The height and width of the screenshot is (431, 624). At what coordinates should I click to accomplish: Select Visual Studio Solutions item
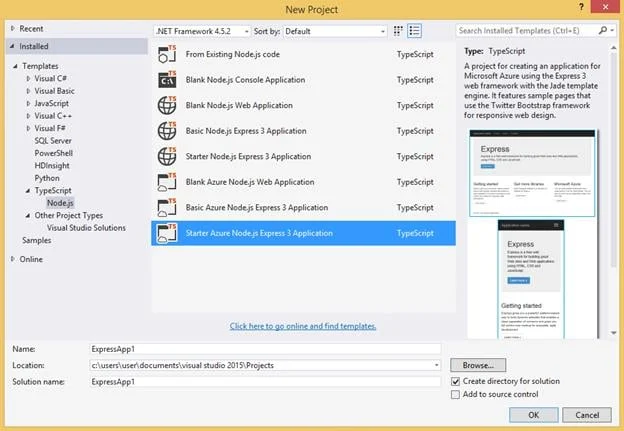pyautogui.click(x=86, y=228)
